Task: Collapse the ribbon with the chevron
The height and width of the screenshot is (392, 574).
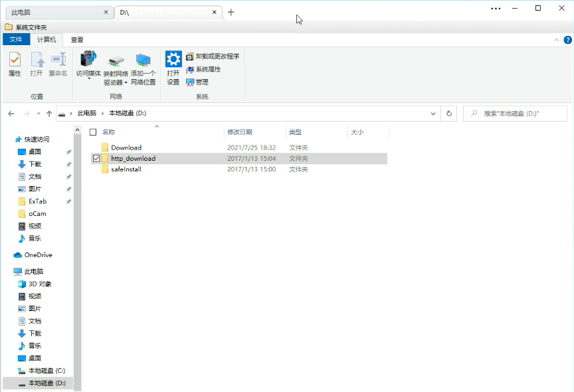Action: [x=557, y=40]
